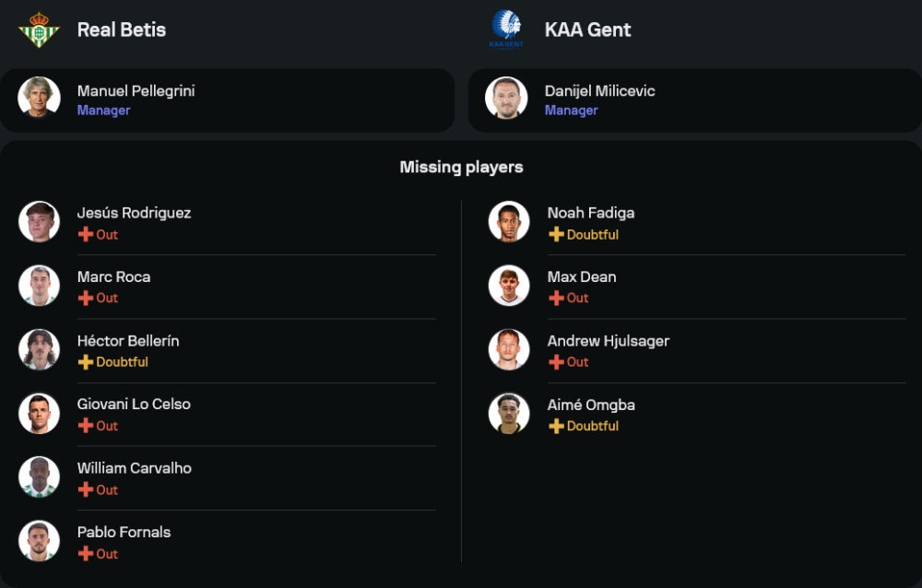Open the Real Betis team name link
The width and height of the screenshot is (922, 588).
tap(122, 29)
